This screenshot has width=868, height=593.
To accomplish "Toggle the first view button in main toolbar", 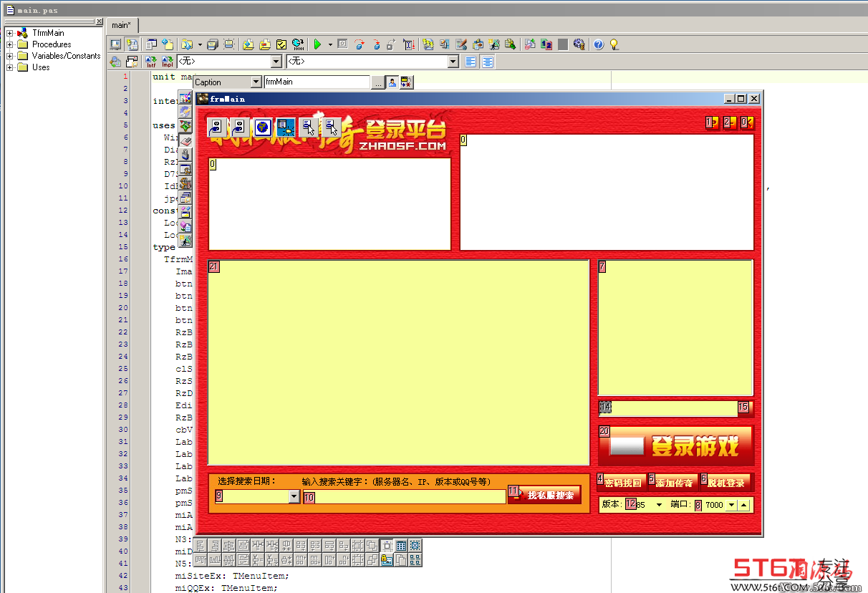I will [115, 44].
